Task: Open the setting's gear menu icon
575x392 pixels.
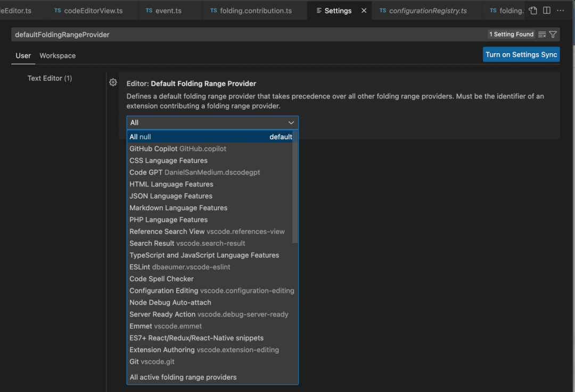Action: 113,82
